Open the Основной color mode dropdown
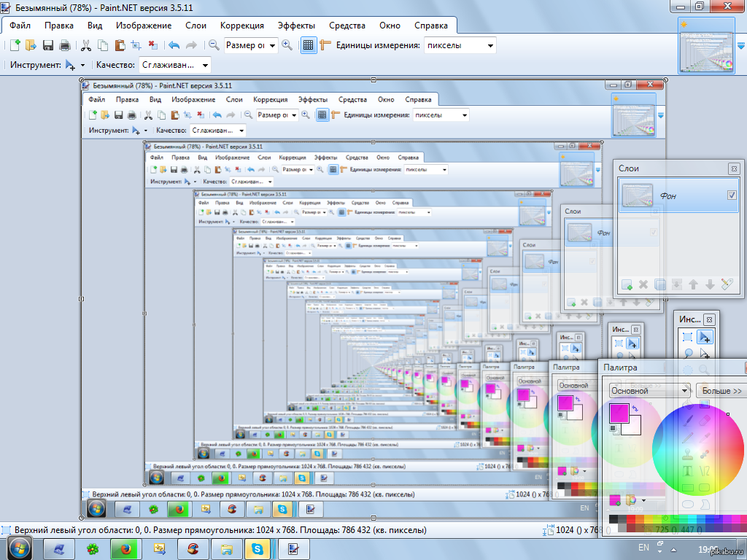The width and height of the screenshot is (747, 560). point(650,391)
